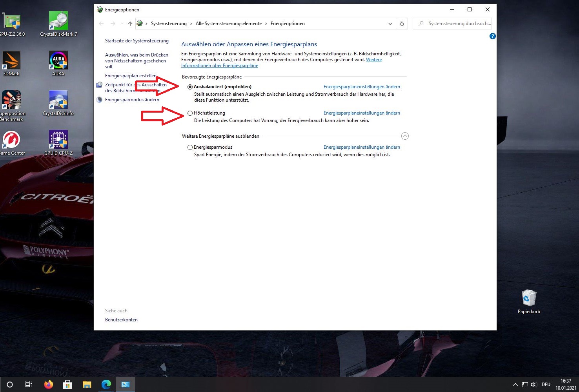Change settings for Ausbalanciert plan

(362, 87)
